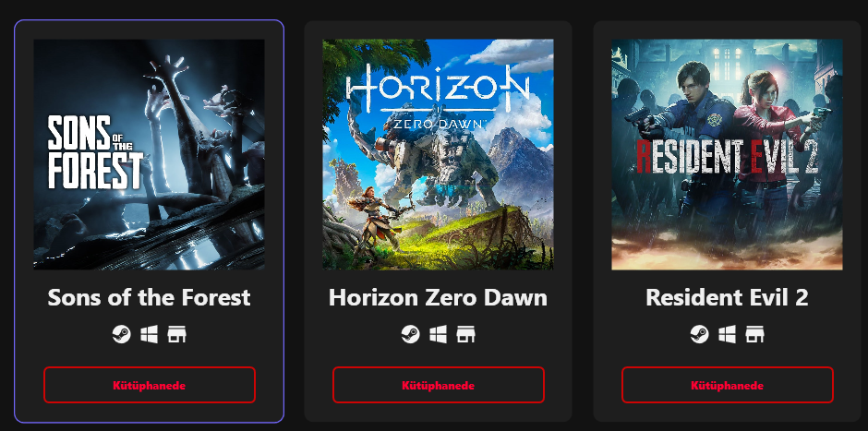
Task: Select the Horizon Zero Dawn card background
Action: (x=438, y=221)
